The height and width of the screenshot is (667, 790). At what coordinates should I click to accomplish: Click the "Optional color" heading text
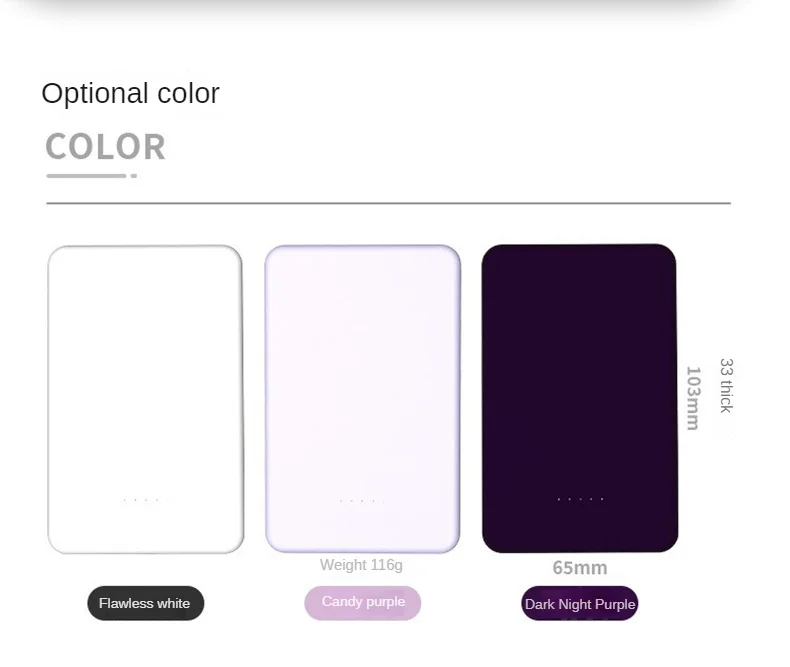pyautogui.click(x=130, y=93)
